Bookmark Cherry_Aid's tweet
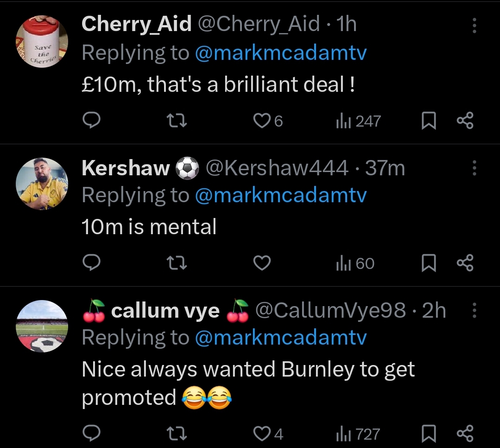Screen dimensions: 500x448 [429, 121]
